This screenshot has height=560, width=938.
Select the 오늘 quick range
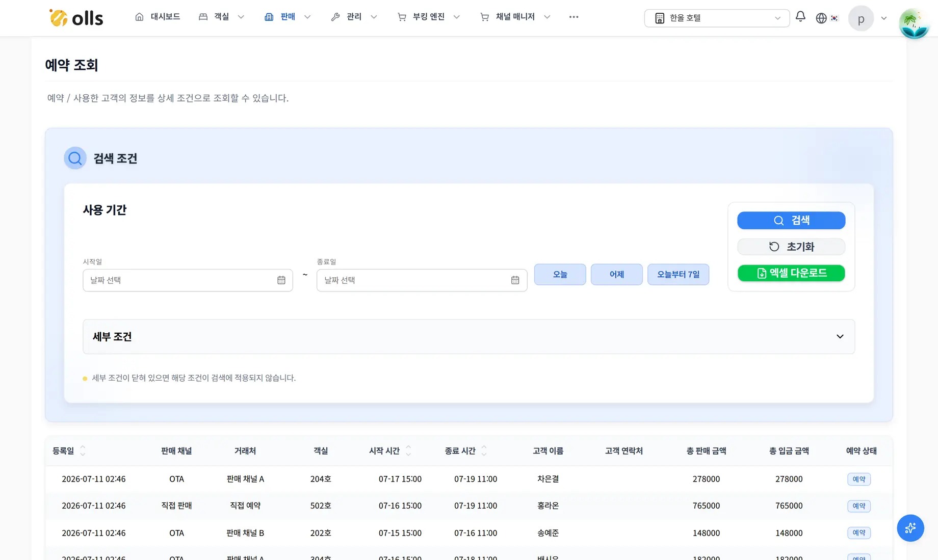pos(560,275)
